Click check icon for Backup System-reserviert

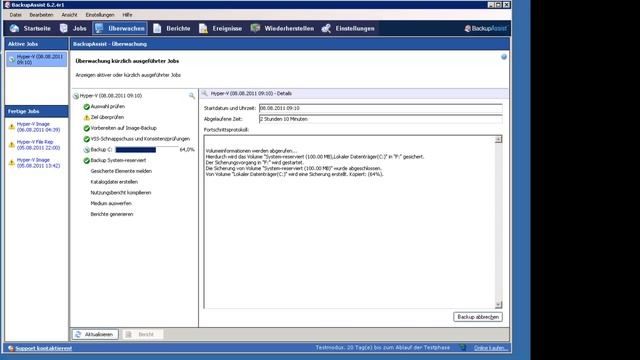[x=87, y=160]
